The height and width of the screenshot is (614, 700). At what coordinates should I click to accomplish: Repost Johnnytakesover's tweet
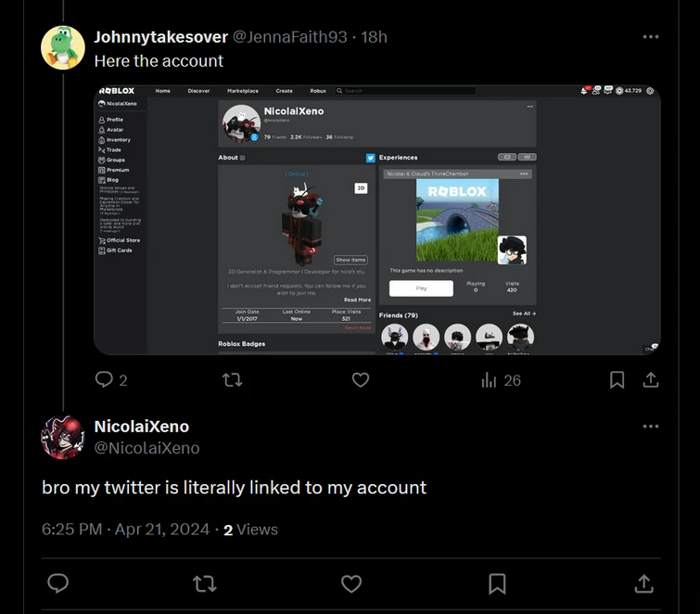[x=232, y=380]
